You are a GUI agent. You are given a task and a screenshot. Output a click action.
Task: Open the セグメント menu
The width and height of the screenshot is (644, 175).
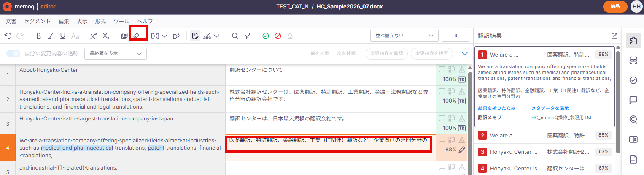pyautogui.click(x=37, y=21)
